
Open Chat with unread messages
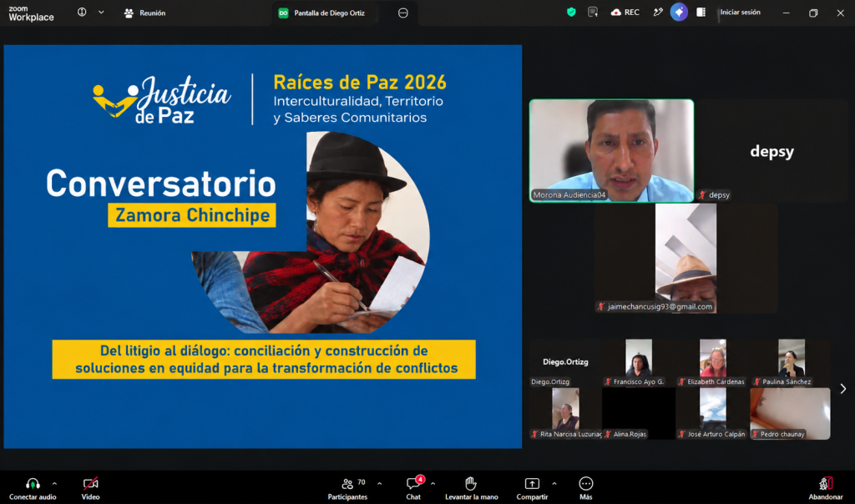pyautogui.click(x=413, y=489)
